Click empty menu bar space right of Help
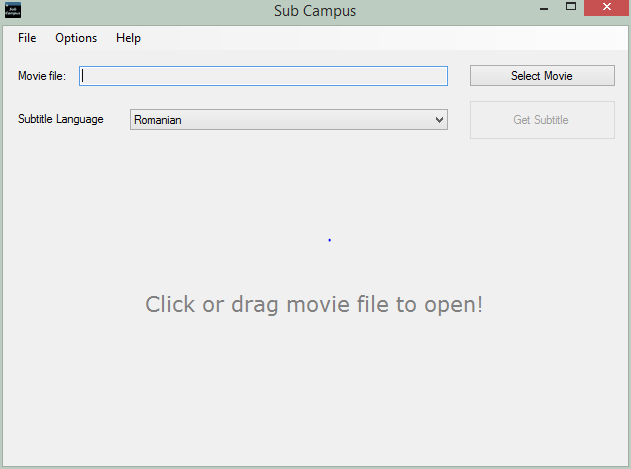 (x=380, y=38)
